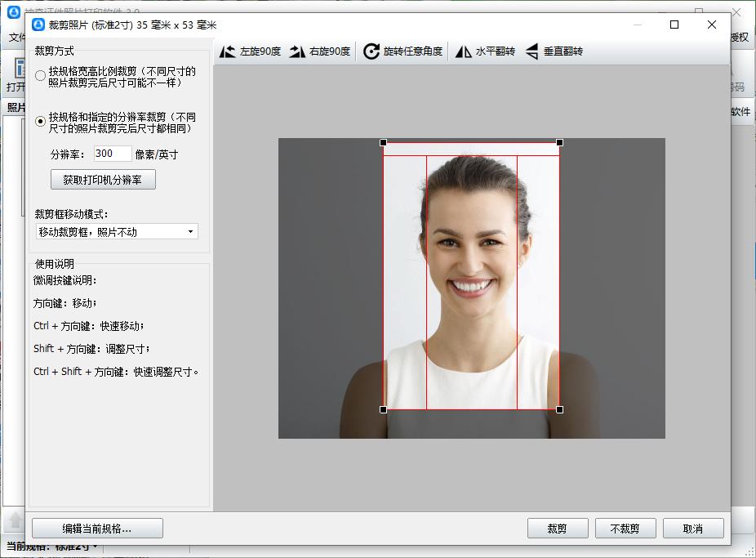Flip the photo vertically
This screenshot has width=756, height=558.
click(532, 51)
